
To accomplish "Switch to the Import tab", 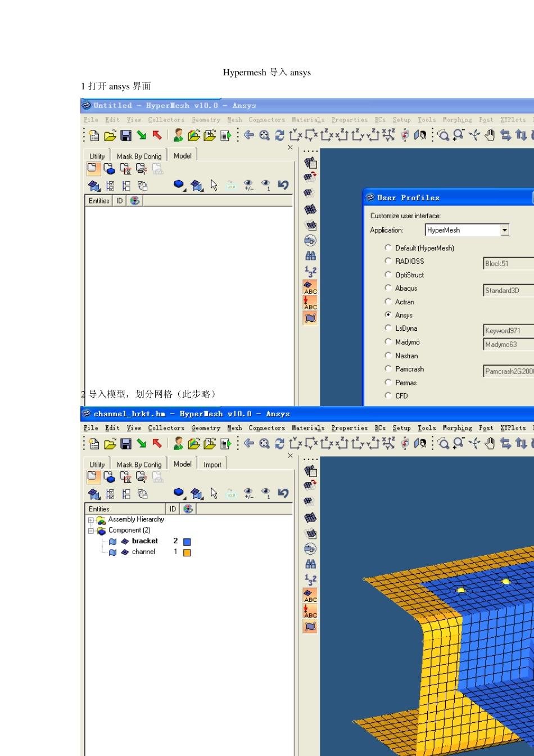I will pos(212,465).
